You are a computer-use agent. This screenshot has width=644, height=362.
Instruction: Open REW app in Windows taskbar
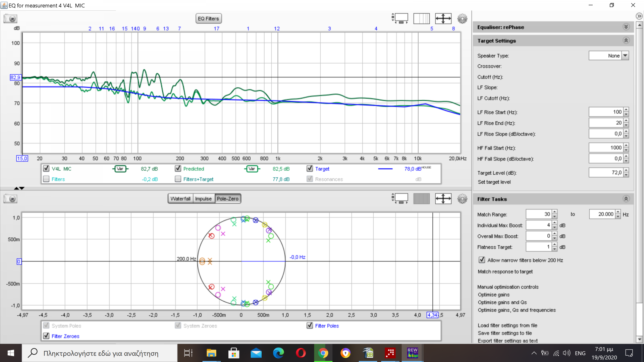click(x=412, y=353)
